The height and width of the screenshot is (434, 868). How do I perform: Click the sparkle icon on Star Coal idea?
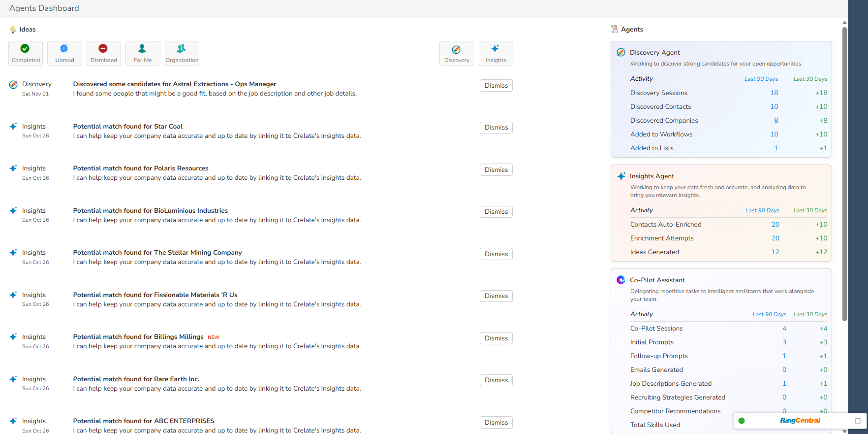[x=13, y=127]
